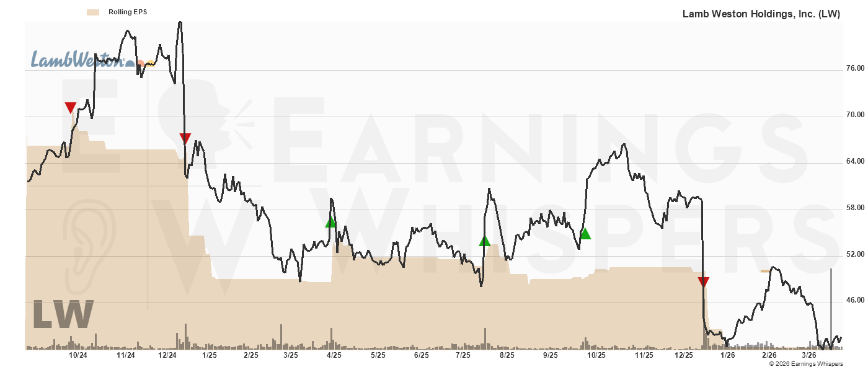868x372 pixels.
Task: Click the 9/25 date axis label
Action: coord(551,355)
